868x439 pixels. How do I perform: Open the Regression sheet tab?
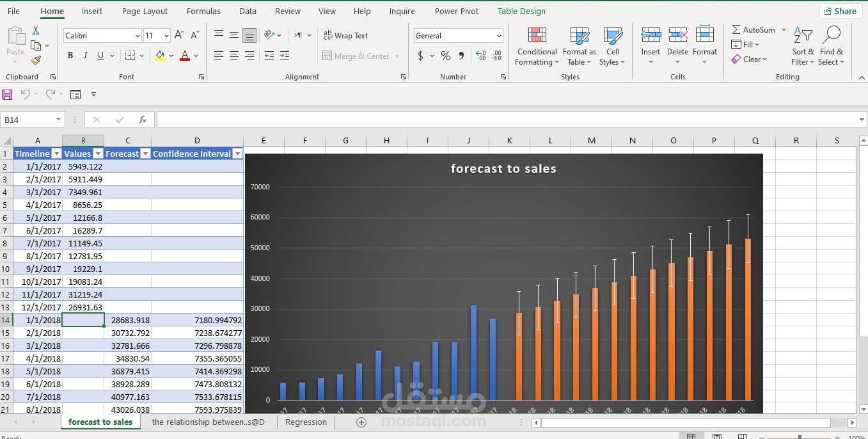click(x=306, y=422)
